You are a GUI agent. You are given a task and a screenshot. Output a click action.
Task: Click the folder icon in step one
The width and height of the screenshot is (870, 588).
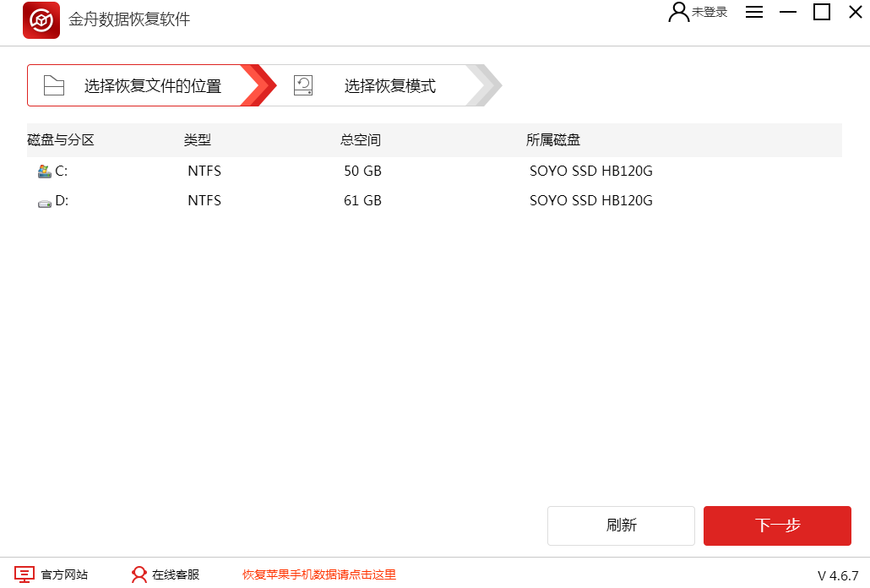(x=54, y=85)
